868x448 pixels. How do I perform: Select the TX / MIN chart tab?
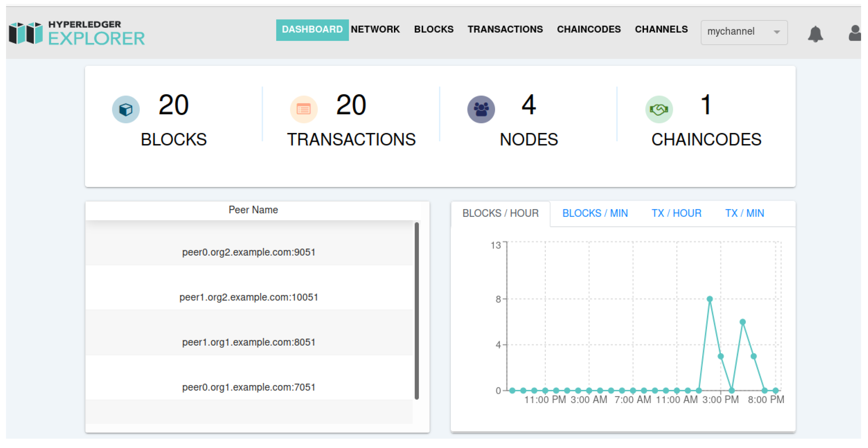744,213
